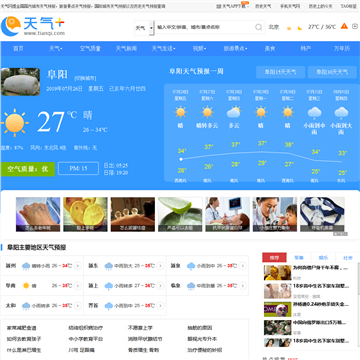Click the PM: 15 box
The height and width of the screenshot is (360, 360).
tap(78, 168)
